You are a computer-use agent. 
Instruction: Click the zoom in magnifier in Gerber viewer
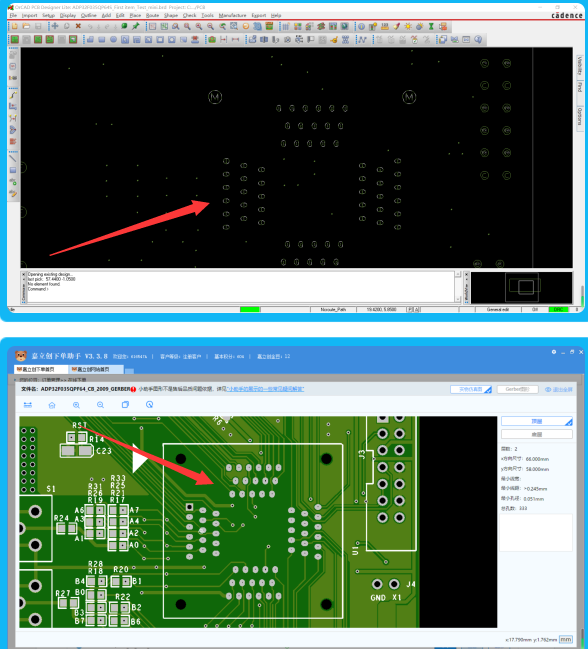coord(76,405)
